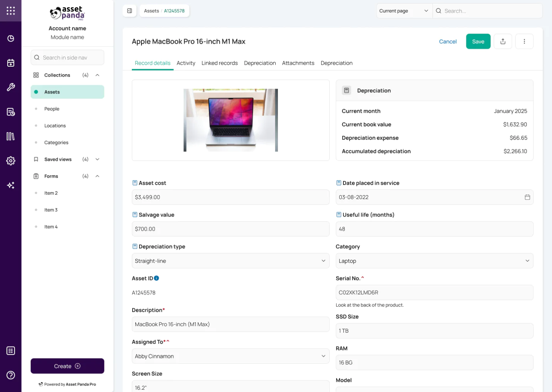552x392 pixels.
Task: Click the Description input field
Action: point(231,324)
